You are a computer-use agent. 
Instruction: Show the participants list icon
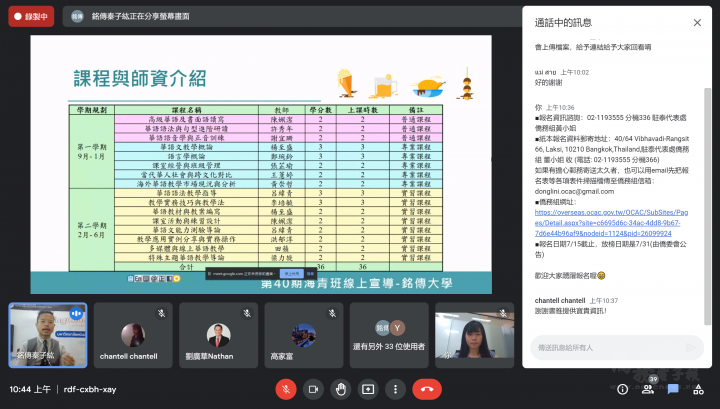(648, 390)
